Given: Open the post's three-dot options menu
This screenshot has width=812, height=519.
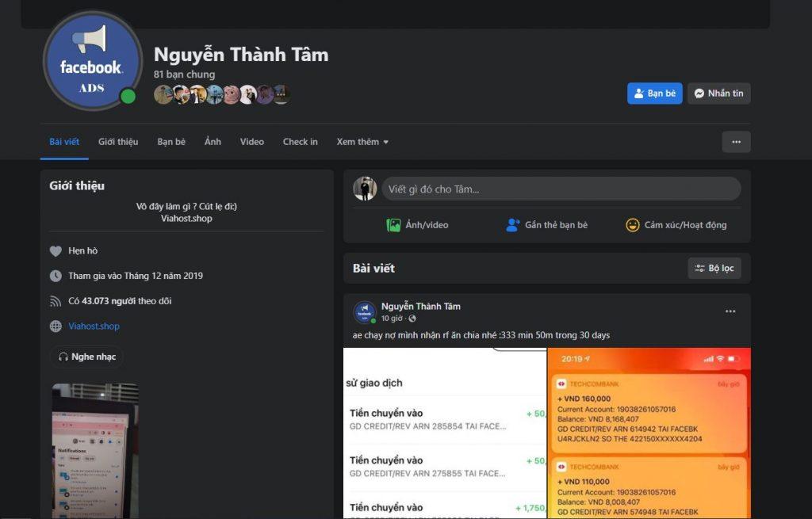Looking at the screenshot, I should click(730, 311).
